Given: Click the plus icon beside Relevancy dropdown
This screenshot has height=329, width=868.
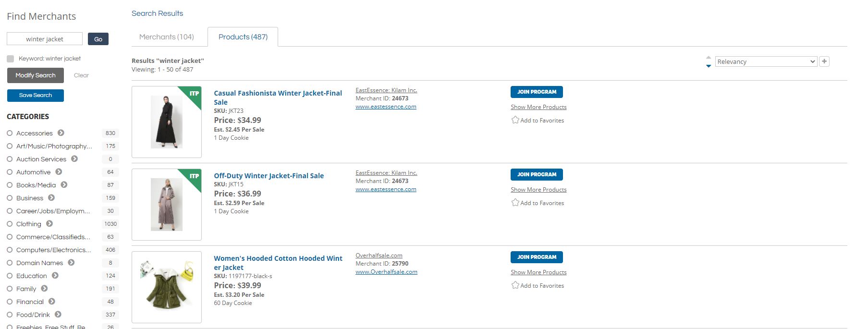Looking at the screenshot, I should [x=824, y=61].
